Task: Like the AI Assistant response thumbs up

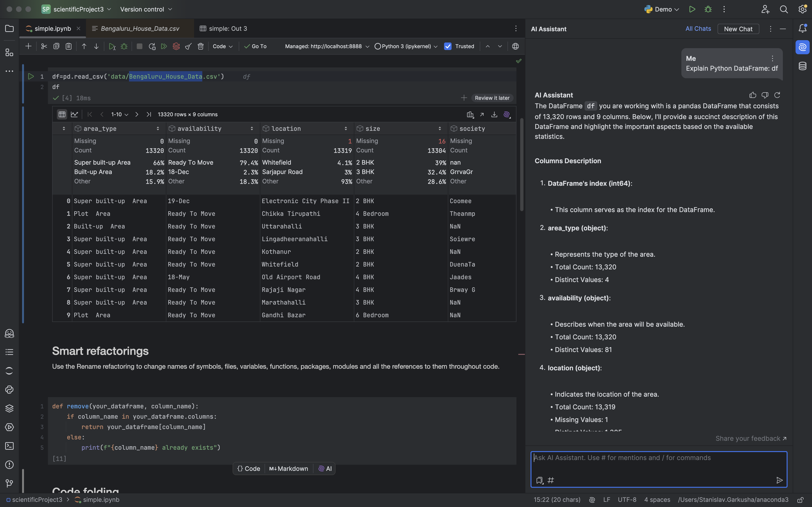Action: (753, 95)
